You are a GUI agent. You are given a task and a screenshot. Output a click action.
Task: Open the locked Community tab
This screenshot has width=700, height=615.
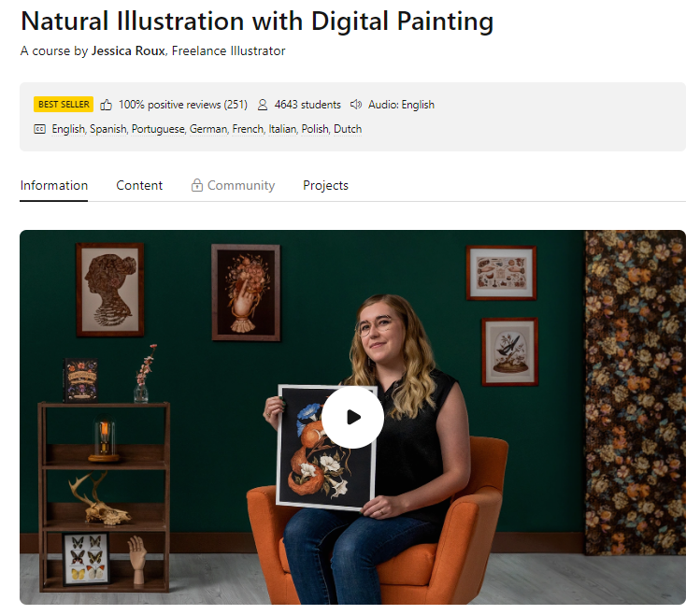click(x=240, y=185)
